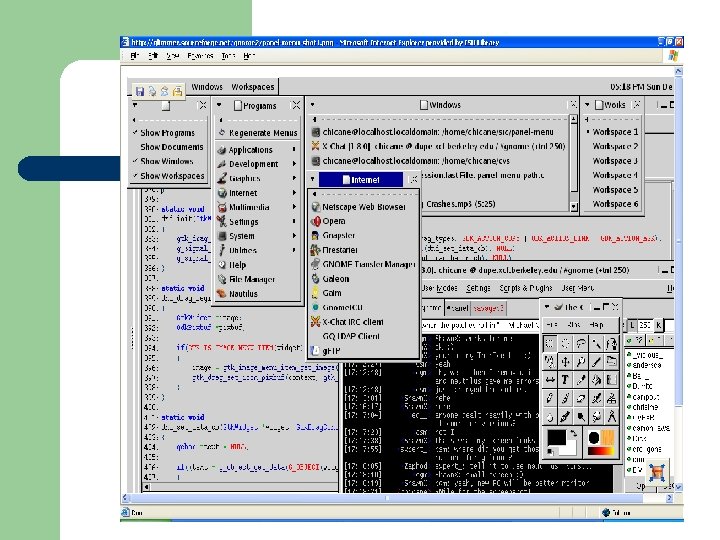Open Internet panel title dropdown arrow
The height and width of the screenshot is (540, 720).
pyautogui.click(x=313, y=179)
